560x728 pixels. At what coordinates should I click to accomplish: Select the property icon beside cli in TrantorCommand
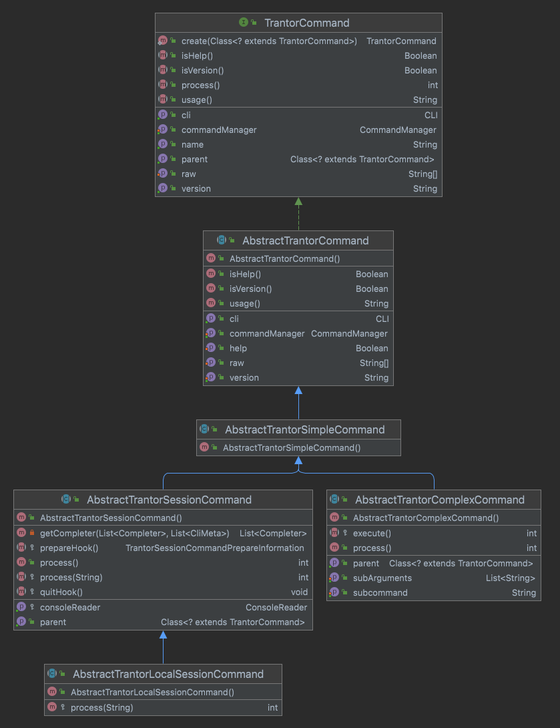pos(164,114)
